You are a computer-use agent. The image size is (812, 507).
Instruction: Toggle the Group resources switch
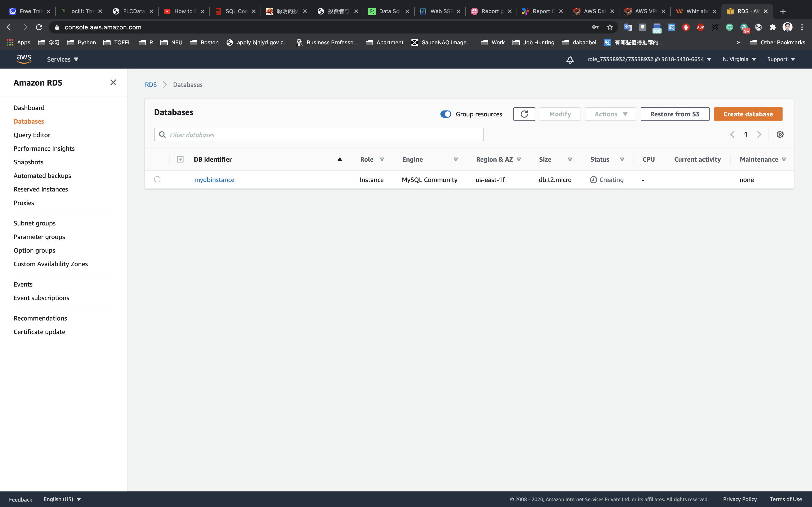point(446,114)
